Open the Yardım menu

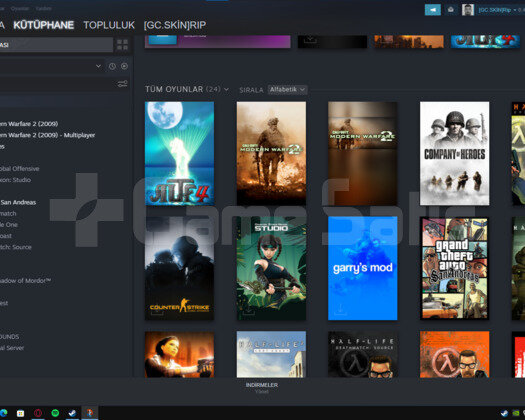(43, 8)
